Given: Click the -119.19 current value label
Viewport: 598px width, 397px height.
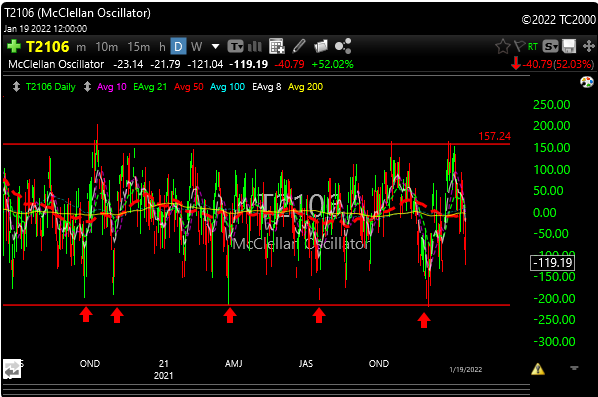Looking at the screenshot, I should 552,263.
